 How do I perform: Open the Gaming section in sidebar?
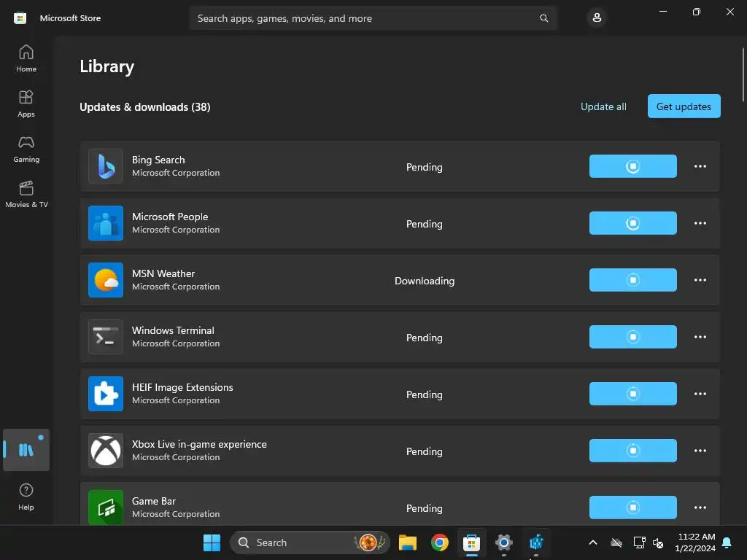coord(26,149)
